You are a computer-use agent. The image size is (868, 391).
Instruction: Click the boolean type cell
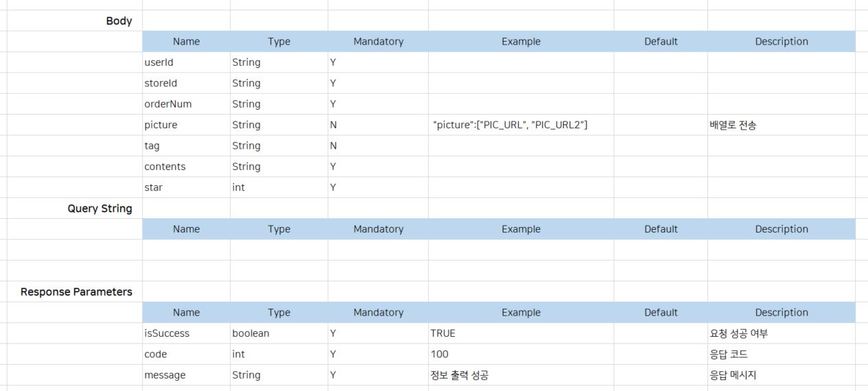[x=250, y=333]
